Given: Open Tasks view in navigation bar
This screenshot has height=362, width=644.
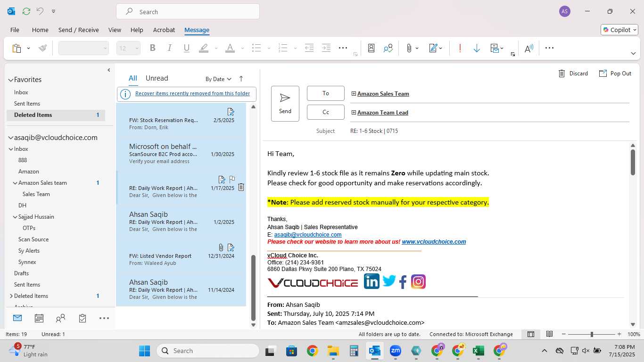Looking at the screenshot, I should (x=83, y=319).
